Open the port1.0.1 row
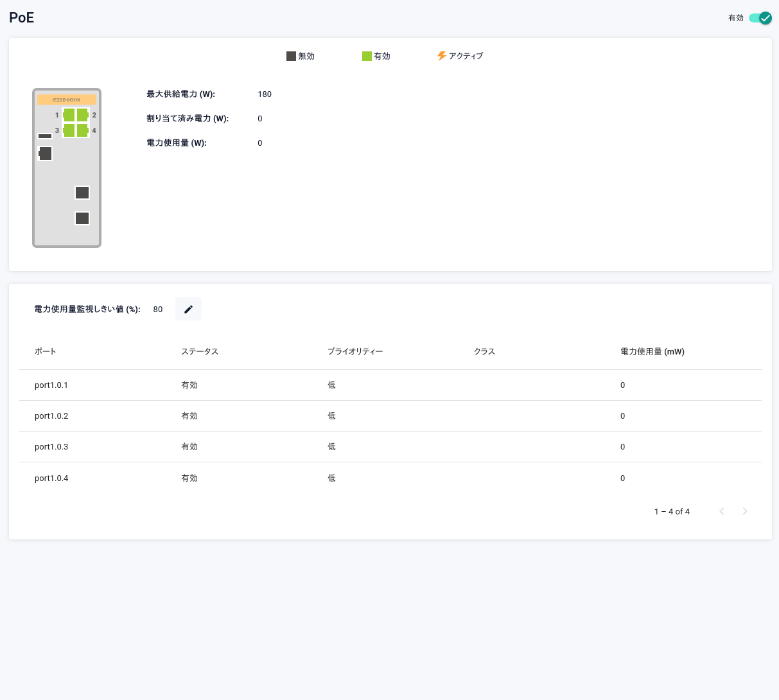 click(x=51, y=385)
